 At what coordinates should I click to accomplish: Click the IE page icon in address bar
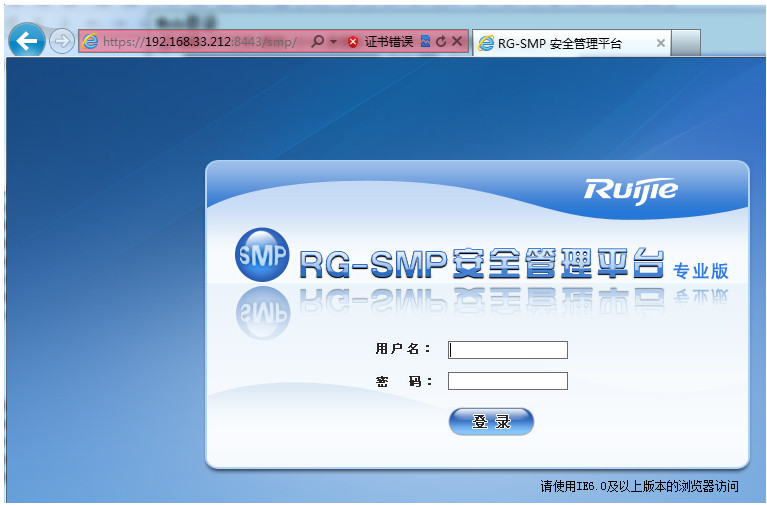point(90,42)
